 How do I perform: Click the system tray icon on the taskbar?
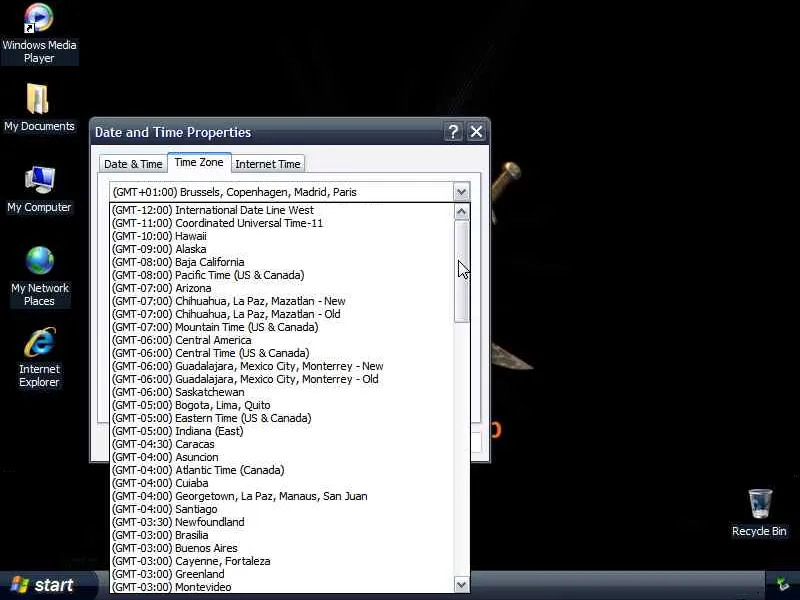pyautogui.click(x=781, y=584)
